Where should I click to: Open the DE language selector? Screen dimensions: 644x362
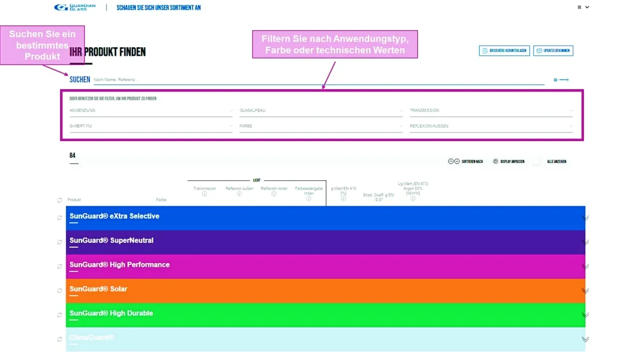(583, 8)
